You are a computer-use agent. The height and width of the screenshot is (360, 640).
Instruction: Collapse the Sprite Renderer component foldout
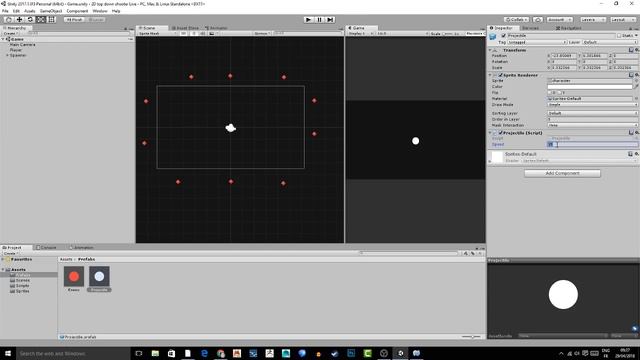click(x=490, y=75)
